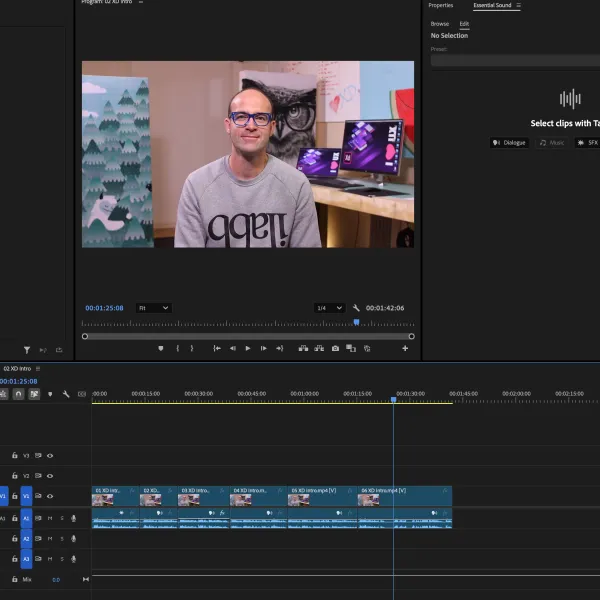Toggle V1 track targeting button
Viewport: 600px width, 600px height.
[26, 496]
